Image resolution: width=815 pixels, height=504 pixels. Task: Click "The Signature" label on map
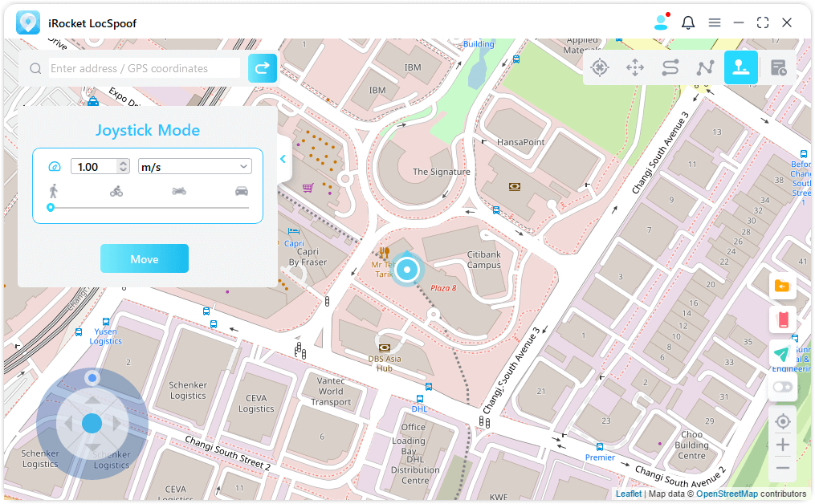click(442, 172)
